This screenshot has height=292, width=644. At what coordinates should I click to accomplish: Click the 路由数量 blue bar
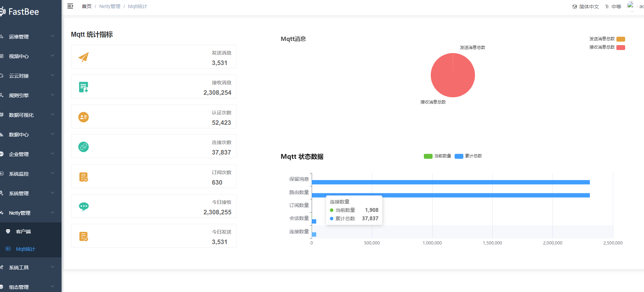click(451, 195)
